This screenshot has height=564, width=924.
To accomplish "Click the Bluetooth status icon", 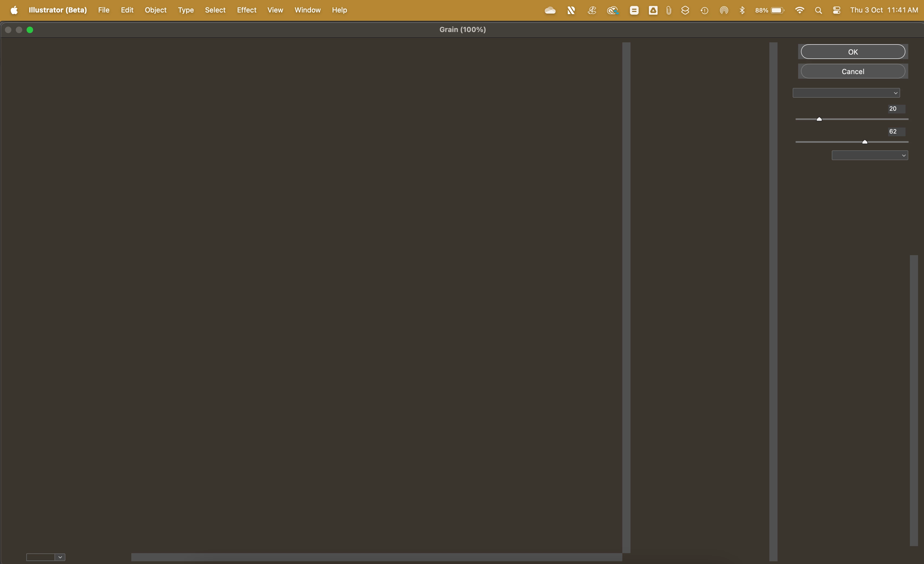I will click(742, 10).
